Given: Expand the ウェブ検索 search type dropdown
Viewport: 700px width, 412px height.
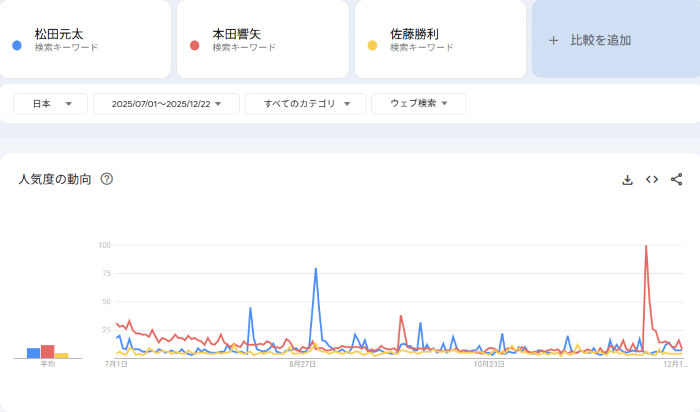Looking at the screenshot, I should point(418,104).
